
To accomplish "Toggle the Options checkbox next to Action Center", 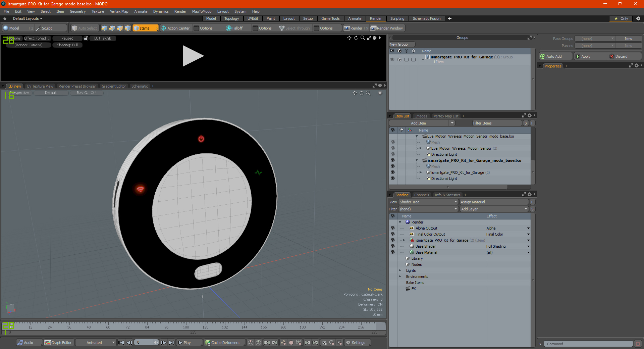I will (196, 28).
